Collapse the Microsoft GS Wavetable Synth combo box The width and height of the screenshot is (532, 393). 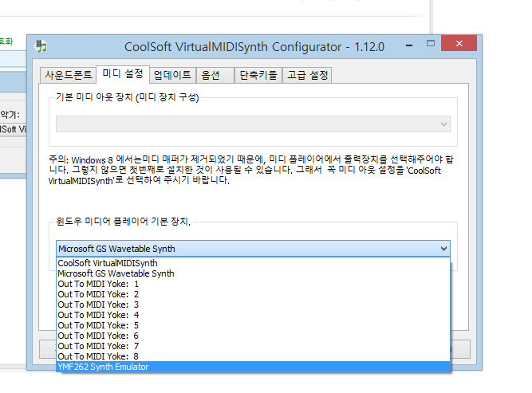pyautogui.click(x=253, y=249)
